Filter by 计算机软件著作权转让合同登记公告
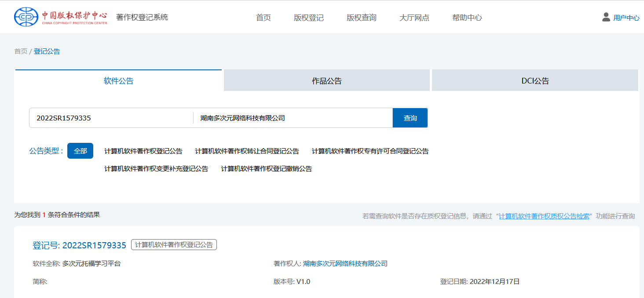 coord(247,151)
